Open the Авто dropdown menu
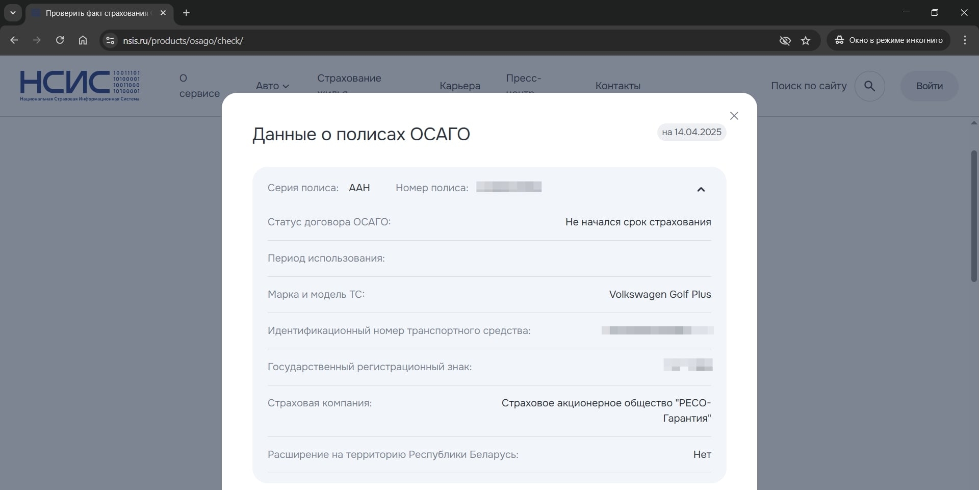 (272, 86)
